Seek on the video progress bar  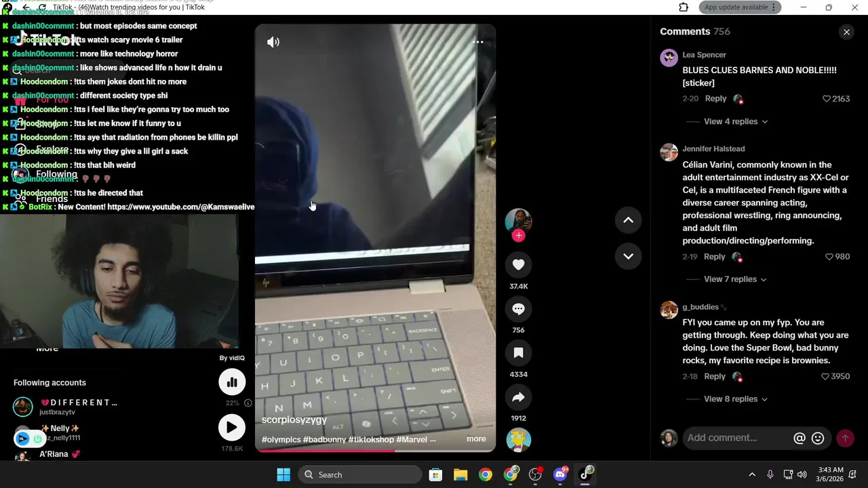click(x=375, y=451)
